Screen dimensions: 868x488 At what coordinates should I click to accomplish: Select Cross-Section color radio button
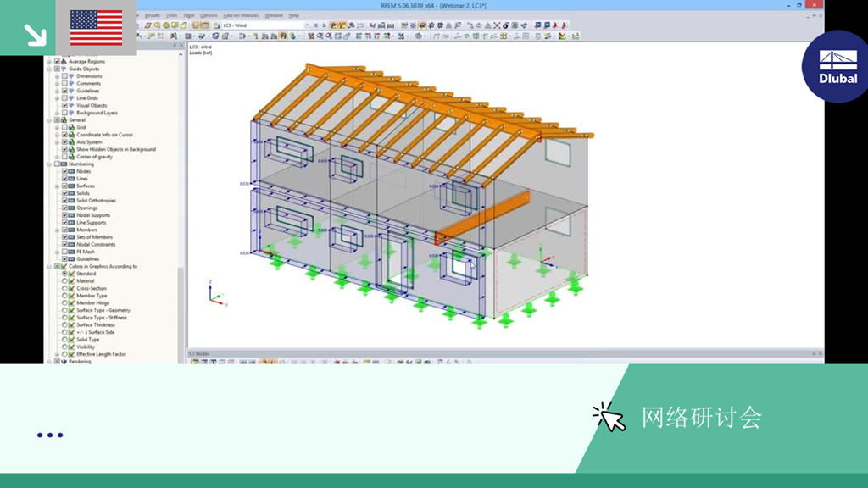[x=64, y=288]
